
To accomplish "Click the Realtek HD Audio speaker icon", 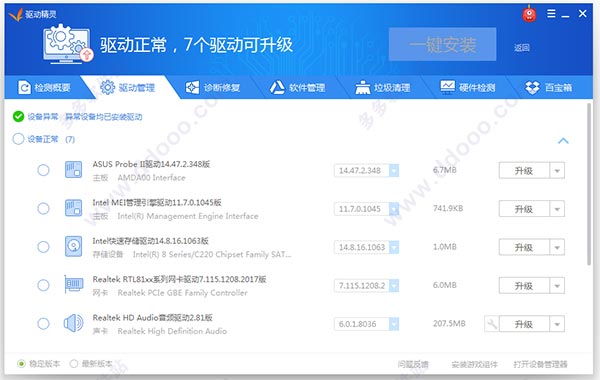I will click(73, 323).
